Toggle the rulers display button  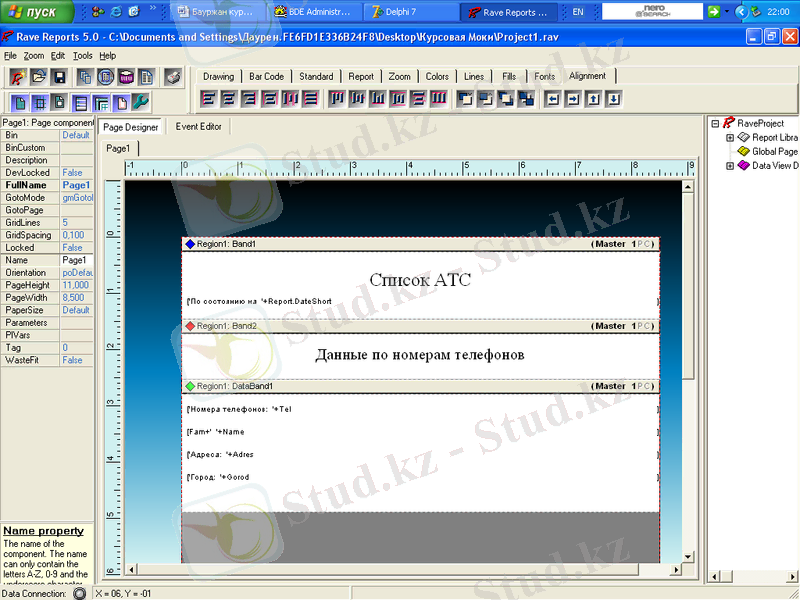[101, 103]
